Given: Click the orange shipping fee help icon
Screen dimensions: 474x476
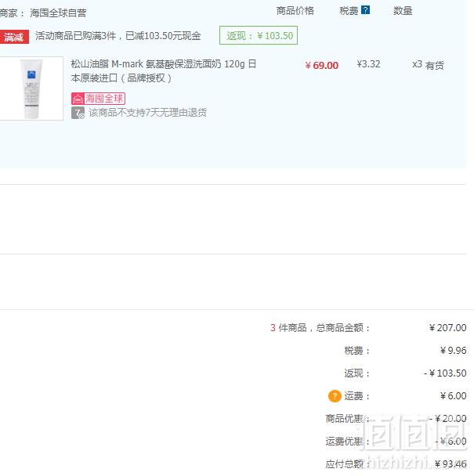Looking at the screenshot, I should point(335,396).
